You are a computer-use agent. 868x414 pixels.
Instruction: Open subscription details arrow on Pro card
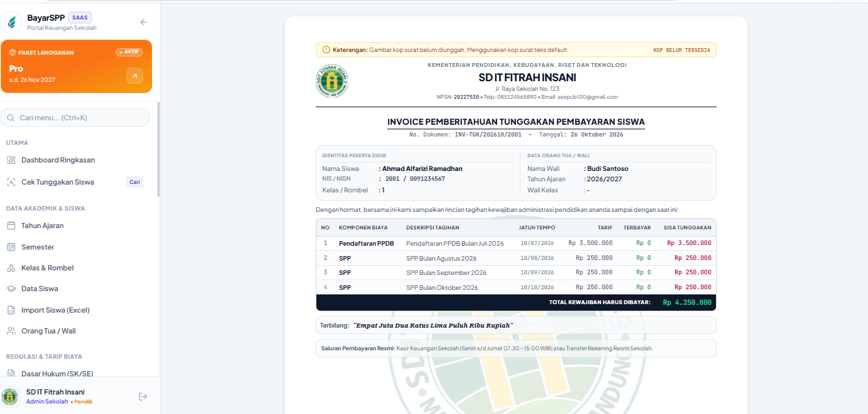(x=134, y=76)
